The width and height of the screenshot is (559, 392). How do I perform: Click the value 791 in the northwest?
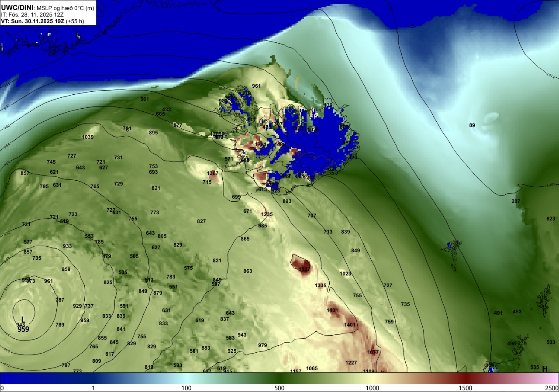(127, 128)
